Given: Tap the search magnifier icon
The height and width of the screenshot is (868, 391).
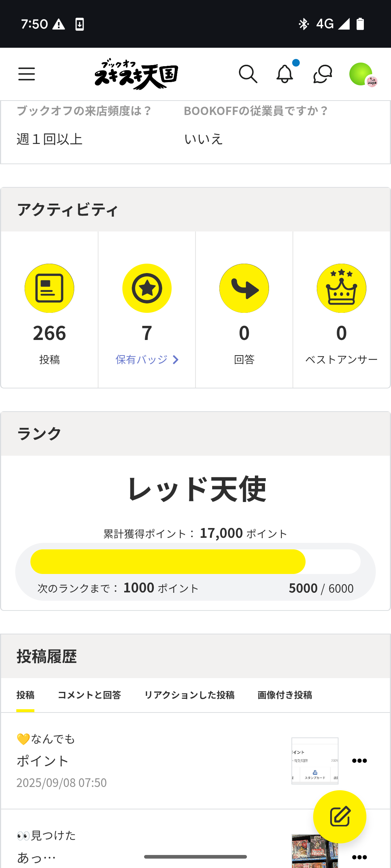Looking at the screenshot, I should (x=248, y=74).
